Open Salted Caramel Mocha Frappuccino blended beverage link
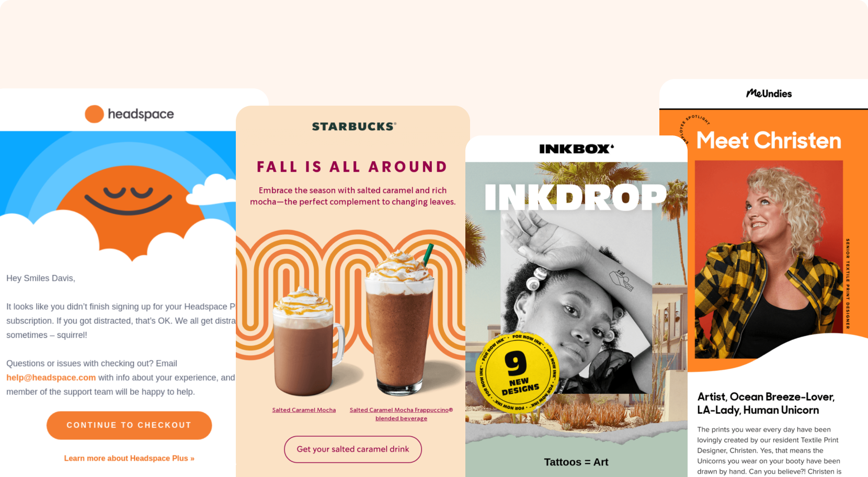Screen dimensions: 868x477 pyautogui.click(x=401, y=414)
